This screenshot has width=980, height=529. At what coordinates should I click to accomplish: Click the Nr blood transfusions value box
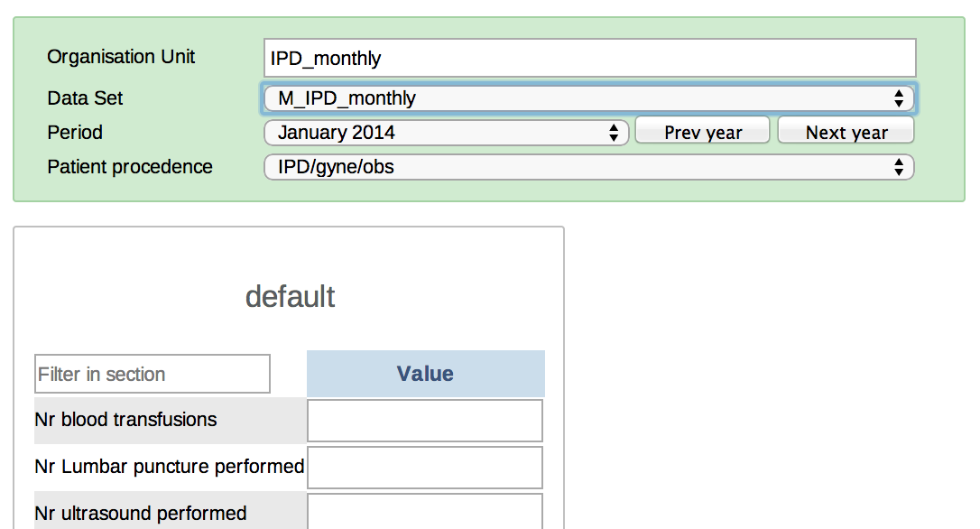coord(425,421)
